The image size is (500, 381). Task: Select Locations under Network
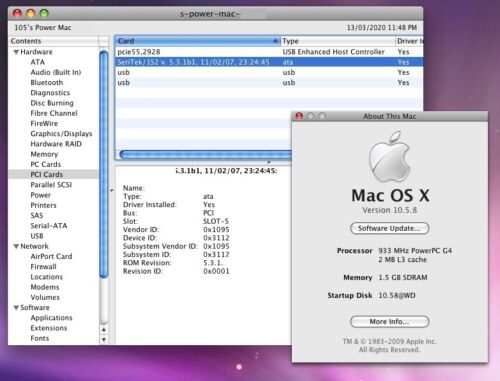[46, 277]
